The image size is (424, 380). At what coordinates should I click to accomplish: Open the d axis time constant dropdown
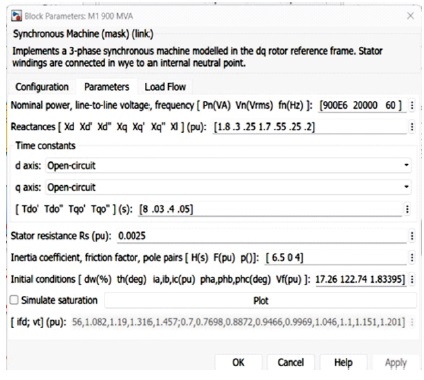coord(228,166)
